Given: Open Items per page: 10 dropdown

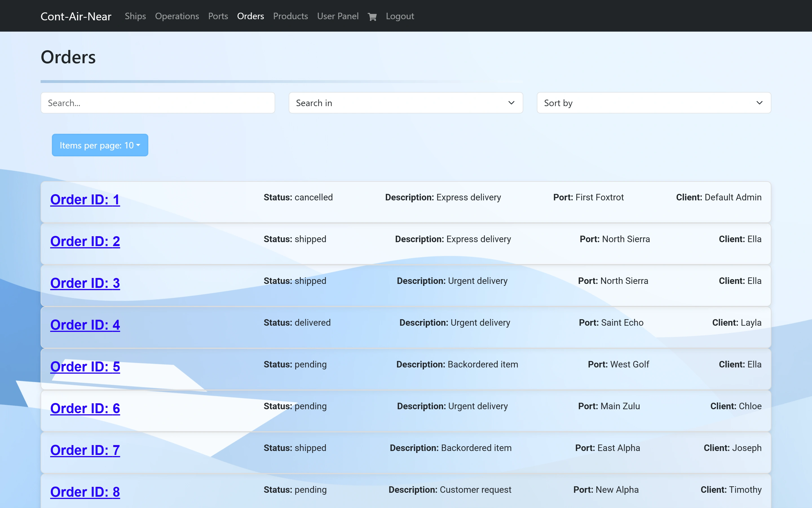Looking at the screenshot, I should tap(100, 145).
